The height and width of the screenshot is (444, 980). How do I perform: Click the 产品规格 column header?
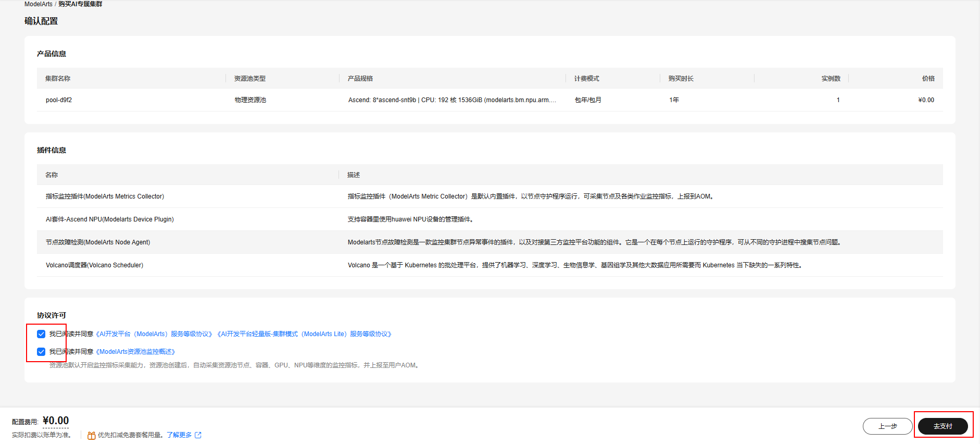coord(360,79)
